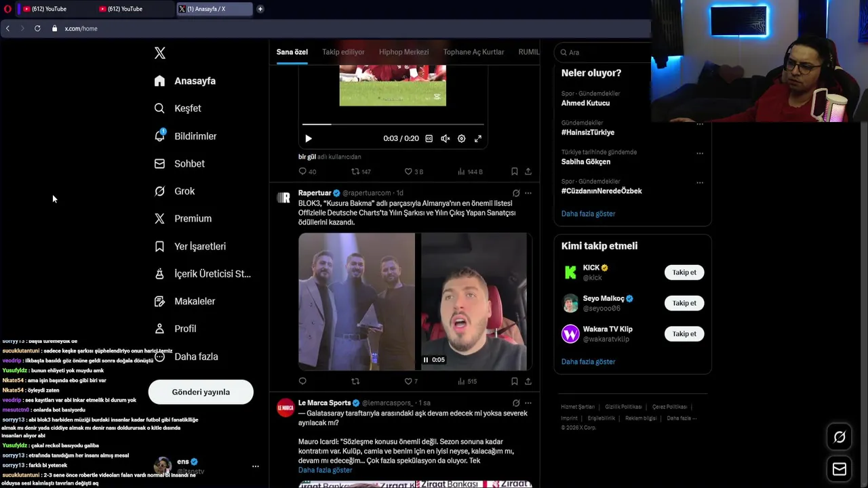Unmute the top video
Screen dimensions: 868x488
tap(445, 138)
